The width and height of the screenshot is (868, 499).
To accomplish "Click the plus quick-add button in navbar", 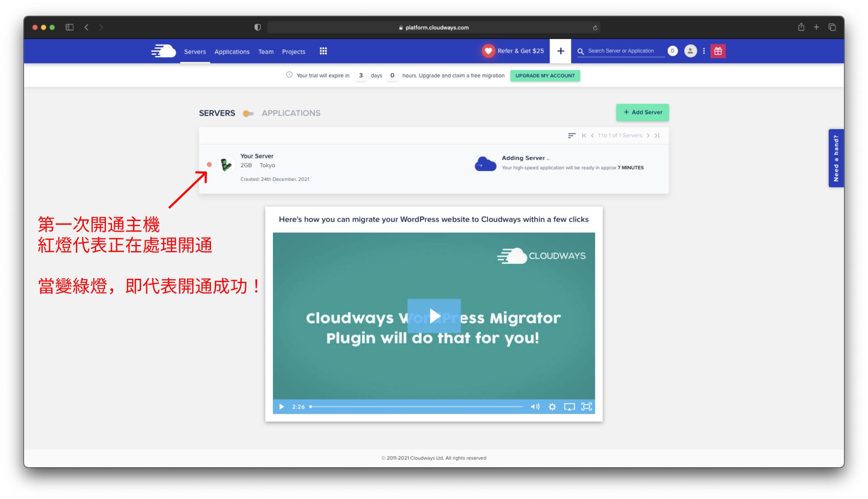I will click(561, 51).
